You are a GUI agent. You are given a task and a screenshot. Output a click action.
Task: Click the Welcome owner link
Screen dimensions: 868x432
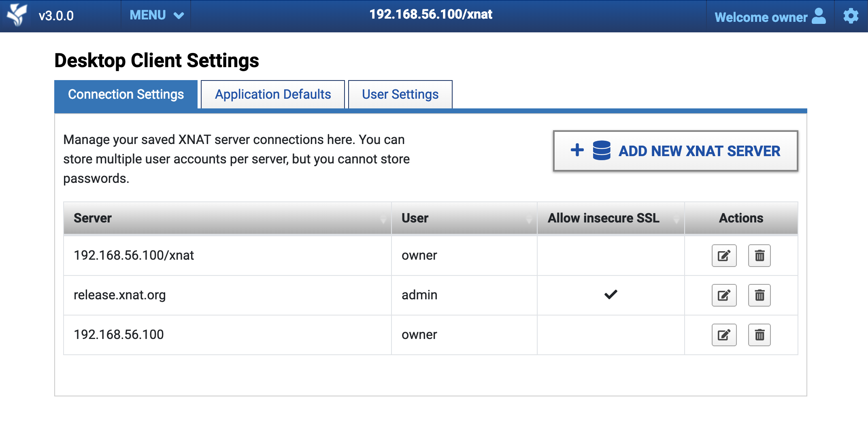(761, 17)
